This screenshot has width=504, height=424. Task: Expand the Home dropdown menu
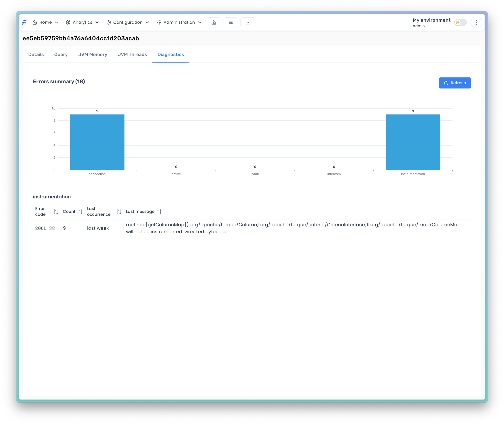pyautogui.click(x=45, y=22)
